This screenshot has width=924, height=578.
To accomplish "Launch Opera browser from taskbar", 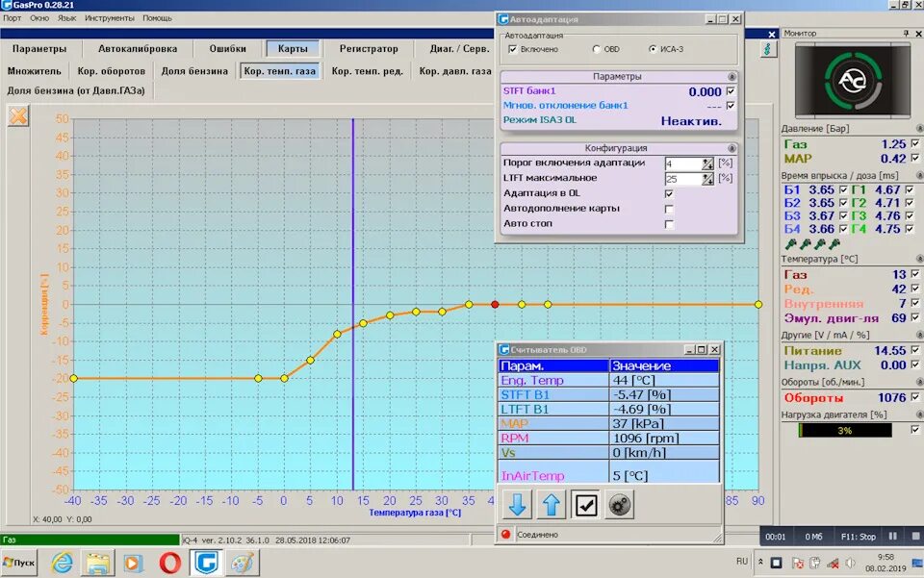I will (169, 564).
